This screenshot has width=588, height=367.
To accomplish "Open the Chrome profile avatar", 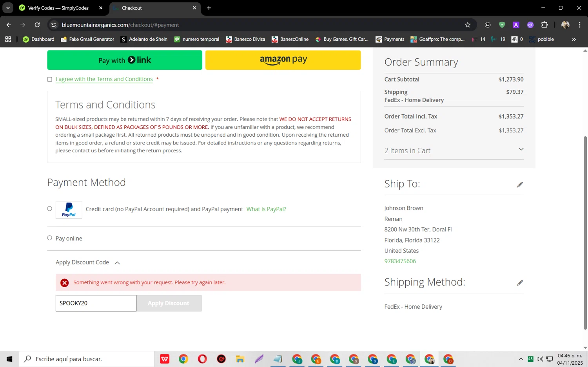I will click(565, 25).
